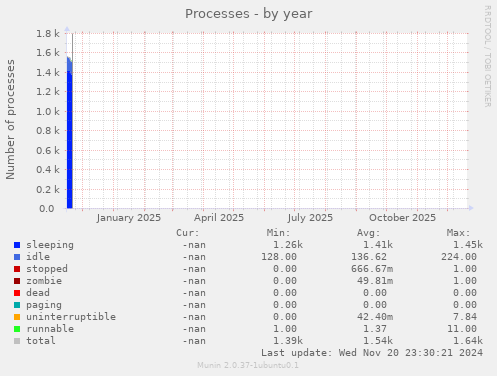Click runnable maximum value 11.00
Image resolution: width=497 pixels, height=376 pixels.
point(462,329)
